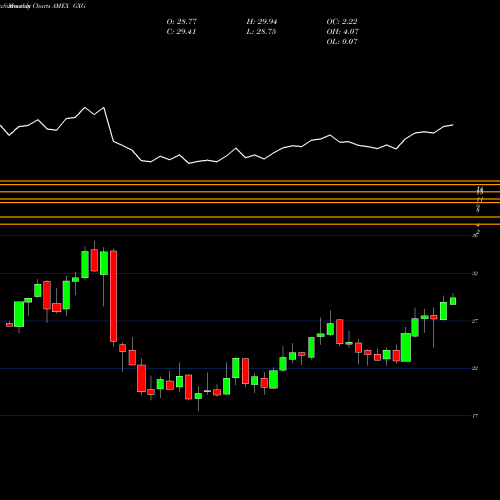Click the price axis label "27"

tap(475, 321)
